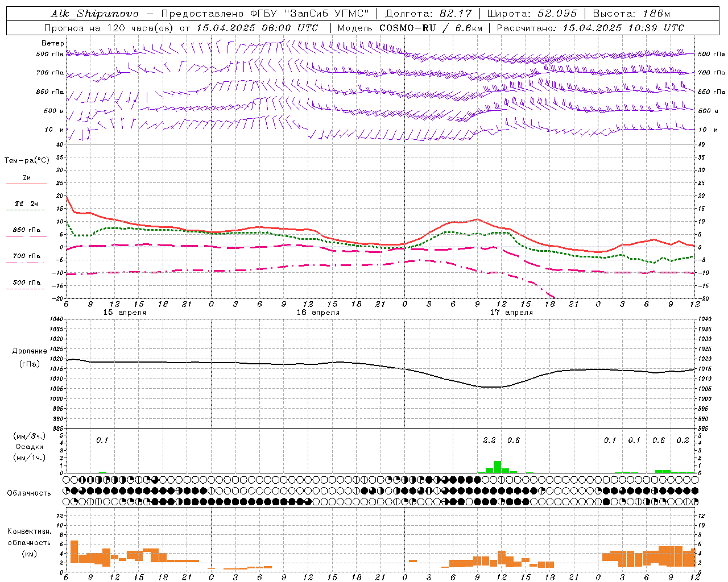Click the tallest green precipitation bar
This screenshot has height=582, width=728.
pos(497,467)
